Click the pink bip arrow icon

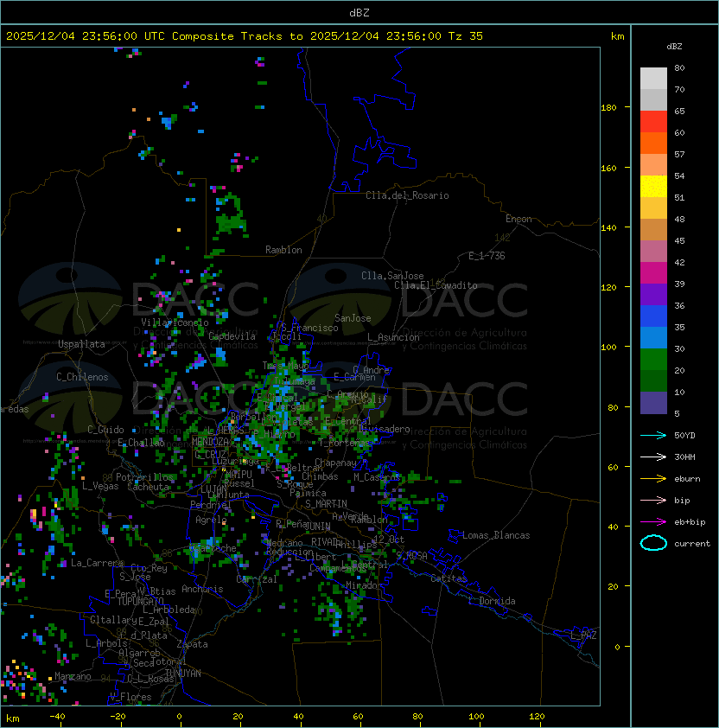coord(653,500)
